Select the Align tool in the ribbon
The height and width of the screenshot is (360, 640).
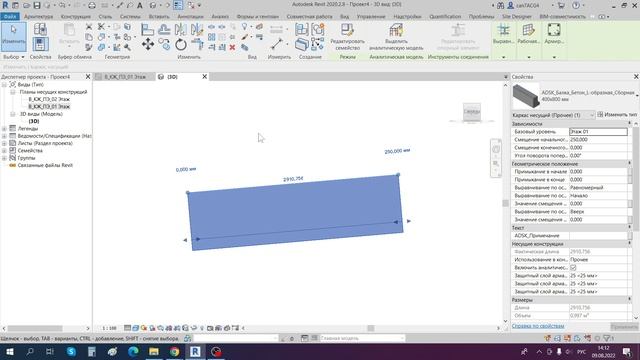tap(147, 29)
